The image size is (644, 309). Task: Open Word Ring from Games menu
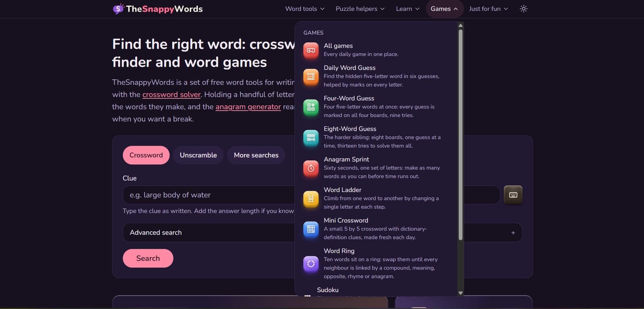click(376, 264)
